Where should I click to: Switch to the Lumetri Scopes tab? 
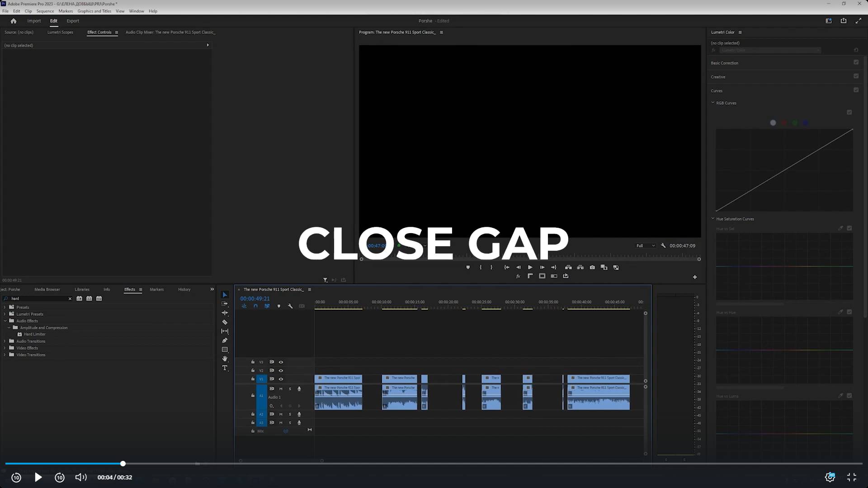click(60, 33)
